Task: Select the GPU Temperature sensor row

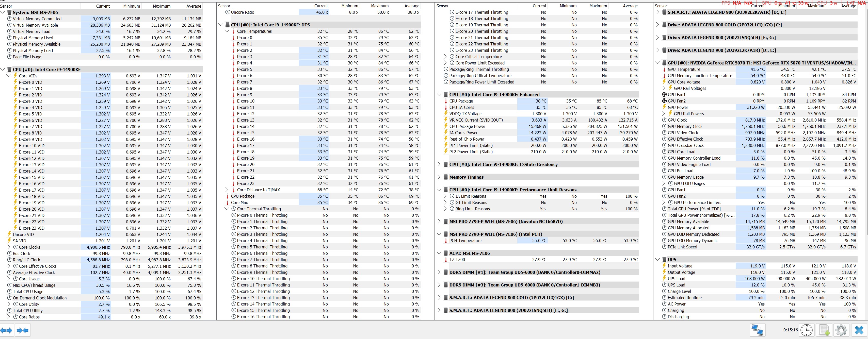Action: point(684,69)
